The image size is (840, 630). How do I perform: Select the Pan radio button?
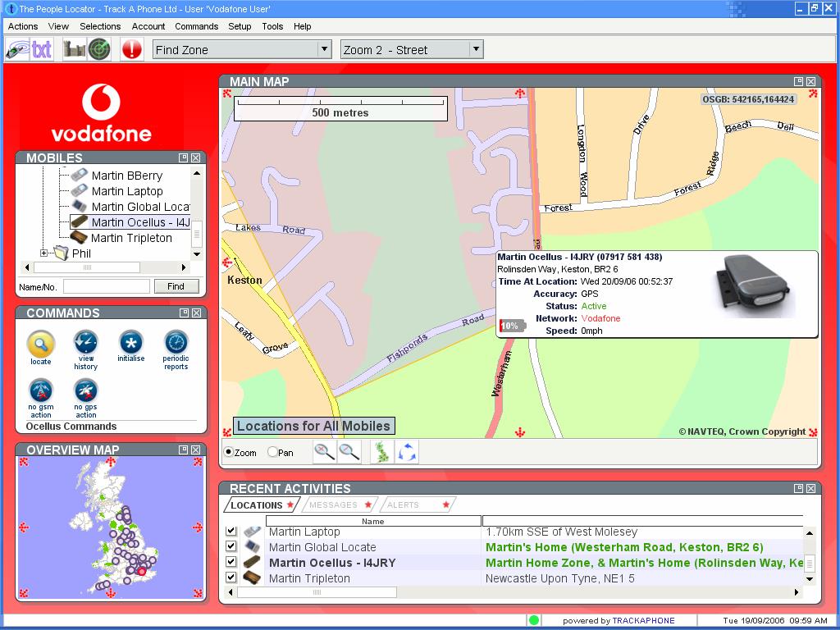(x=272, y=452)
